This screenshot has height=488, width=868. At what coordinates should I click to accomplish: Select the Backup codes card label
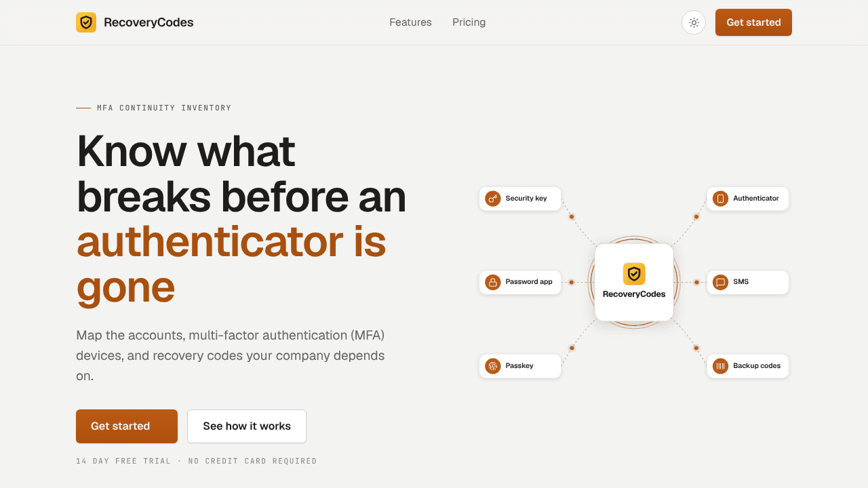point(757,366)
